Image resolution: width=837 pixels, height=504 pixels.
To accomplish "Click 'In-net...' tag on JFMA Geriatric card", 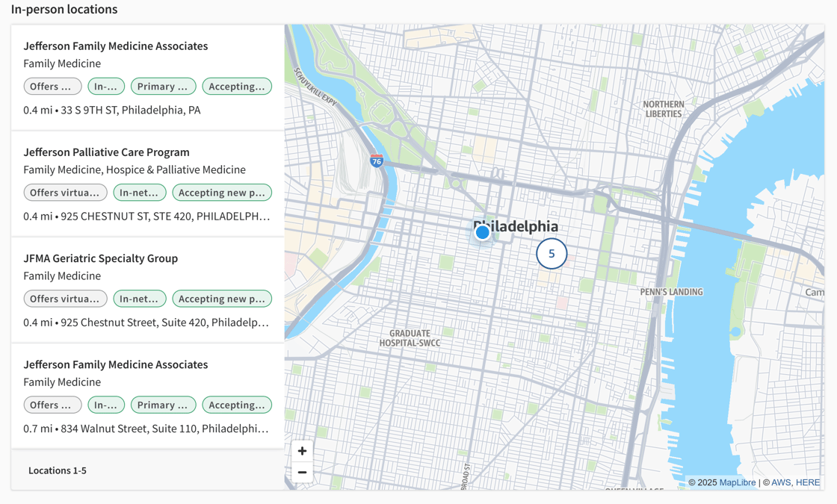I will point(140,299).
